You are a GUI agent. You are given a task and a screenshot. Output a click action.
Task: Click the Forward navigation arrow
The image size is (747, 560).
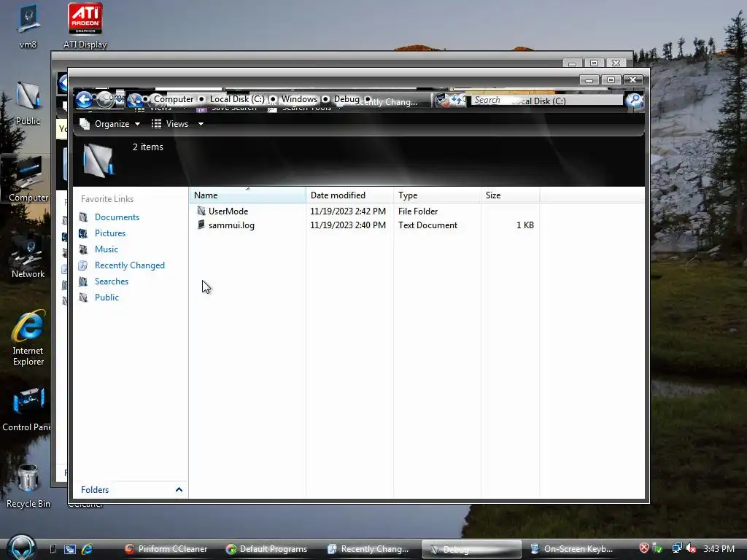pos(105,100)
